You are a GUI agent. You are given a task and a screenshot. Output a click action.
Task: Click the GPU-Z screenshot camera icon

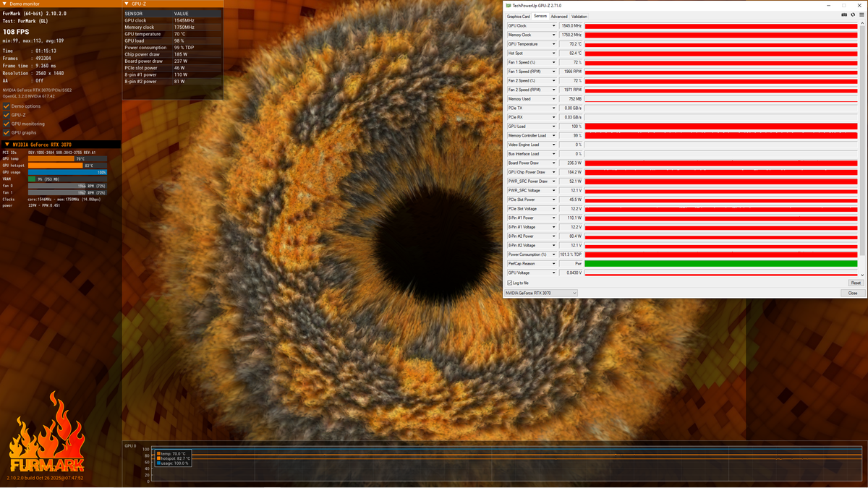tap(844, 14)
